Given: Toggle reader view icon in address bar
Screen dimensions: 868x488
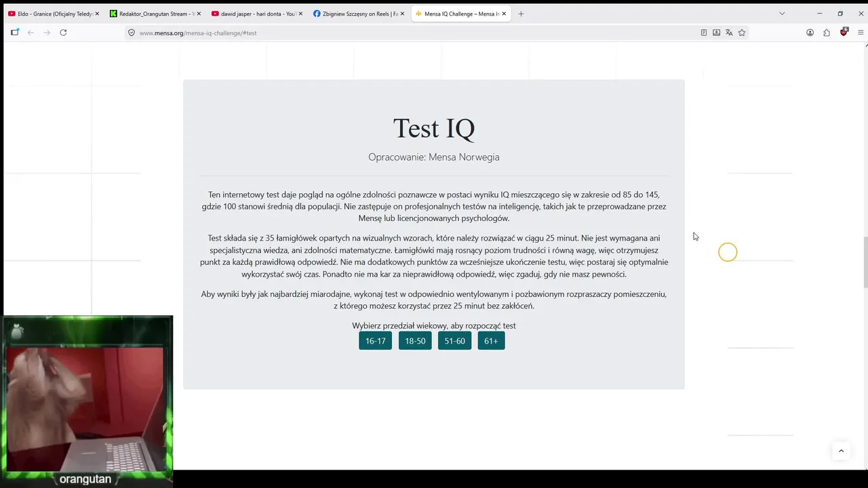Looking at the screenshot, I should point(704,33).
